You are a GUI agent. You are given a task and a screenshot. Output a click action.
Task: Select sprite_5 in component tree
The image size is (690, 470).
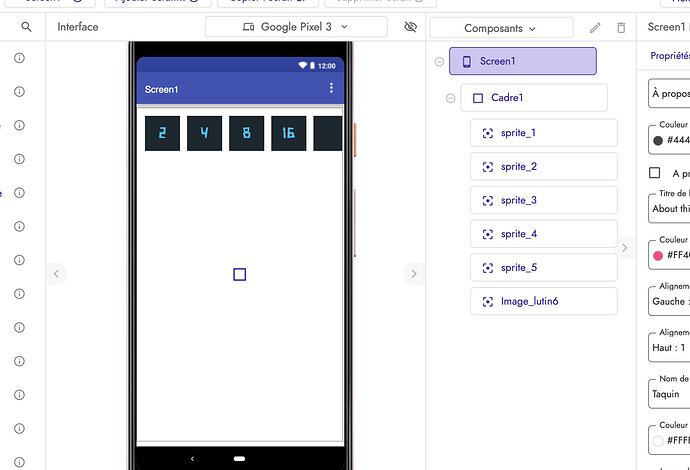pyautogui.click(x=544, y=268)
